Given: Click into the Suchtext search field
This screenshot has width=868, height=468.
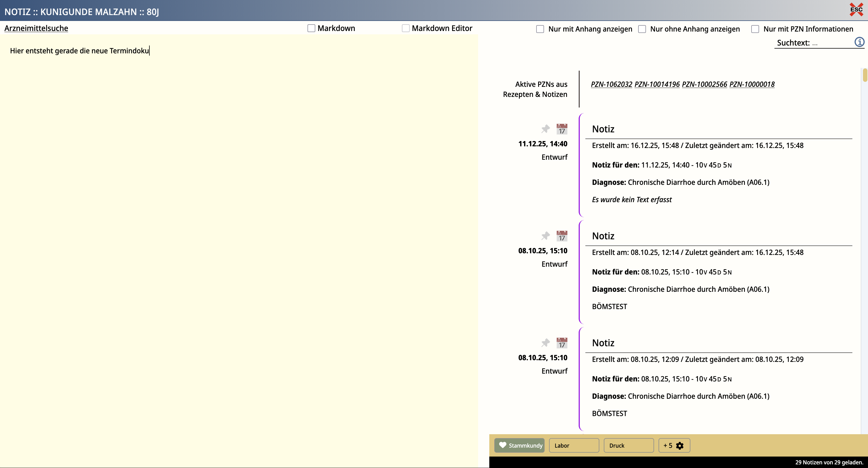Looking at the screenshot, I should coord(831,43).
